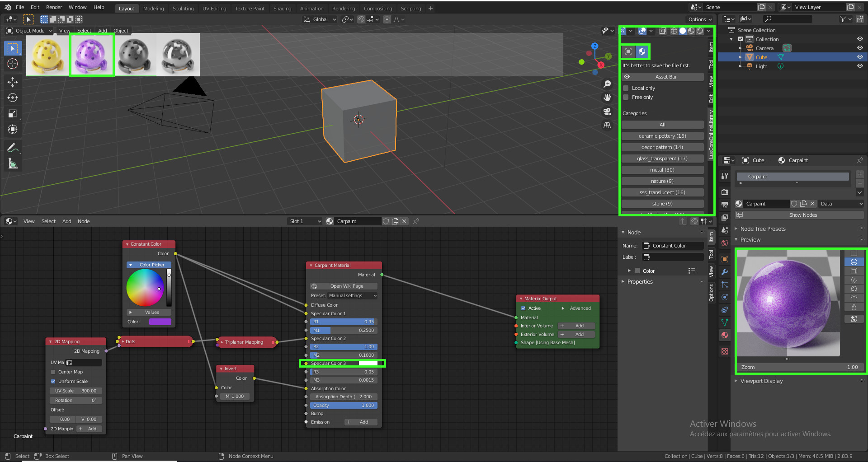Switch to the Shading workspace tab
This screenshot has height=462, width=868.
point(282,9)
